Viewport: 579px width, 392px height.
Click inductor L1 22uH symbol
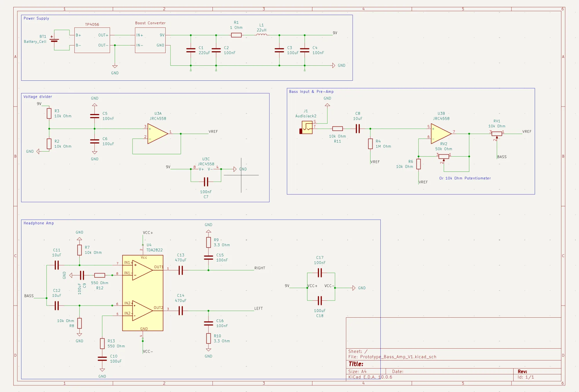tap(261, 35)
